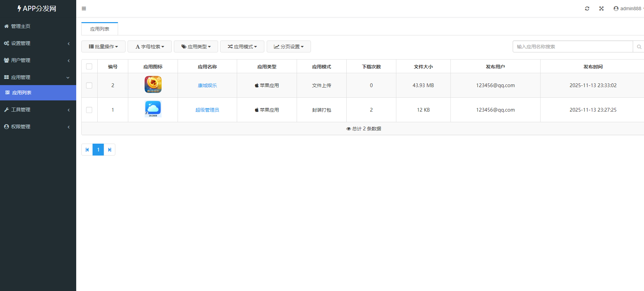Tick the select-all checkbox in header
This screenshot has width=644, height=291.
89,66
